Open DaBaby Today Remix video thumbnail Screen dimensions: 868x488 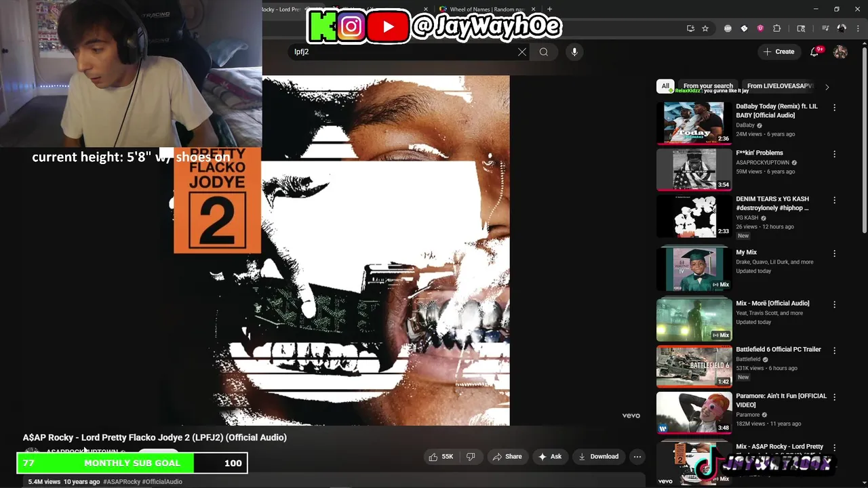694,123
